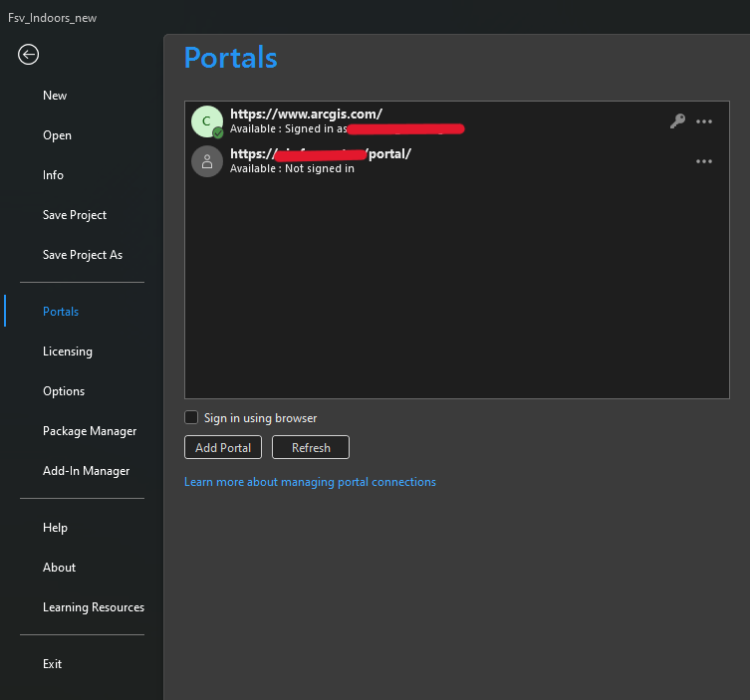
Task: Click the Add Portal button
Action: click(223, 447)
